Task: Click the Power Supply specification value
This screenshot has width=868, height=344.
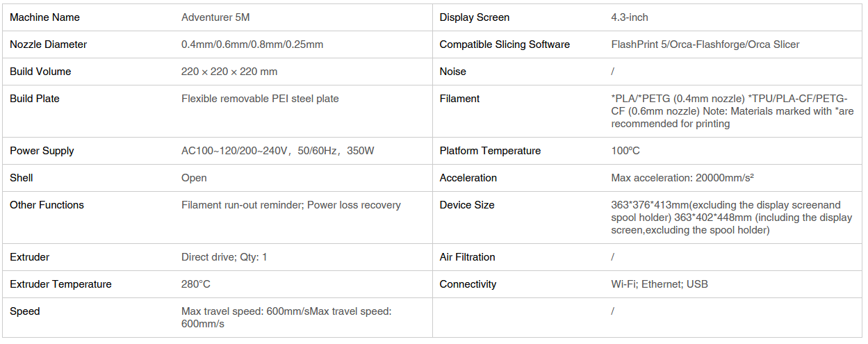Action: pyautogui.click(x=277, y=151)
